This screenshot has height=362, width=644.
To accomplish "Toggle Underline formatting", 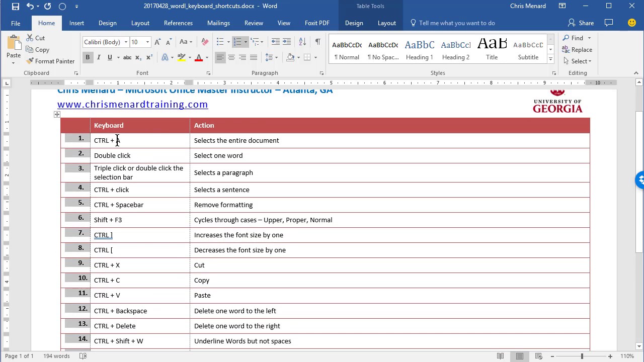I will tap(110, 57).
